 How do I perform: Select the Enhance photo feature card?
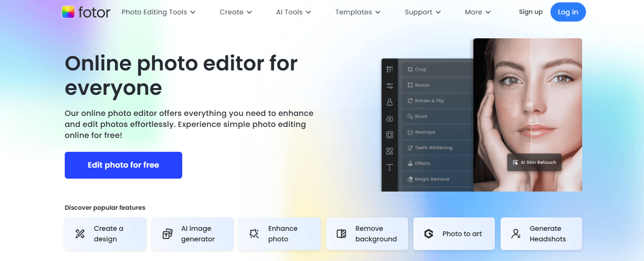(x=280, y=234)
